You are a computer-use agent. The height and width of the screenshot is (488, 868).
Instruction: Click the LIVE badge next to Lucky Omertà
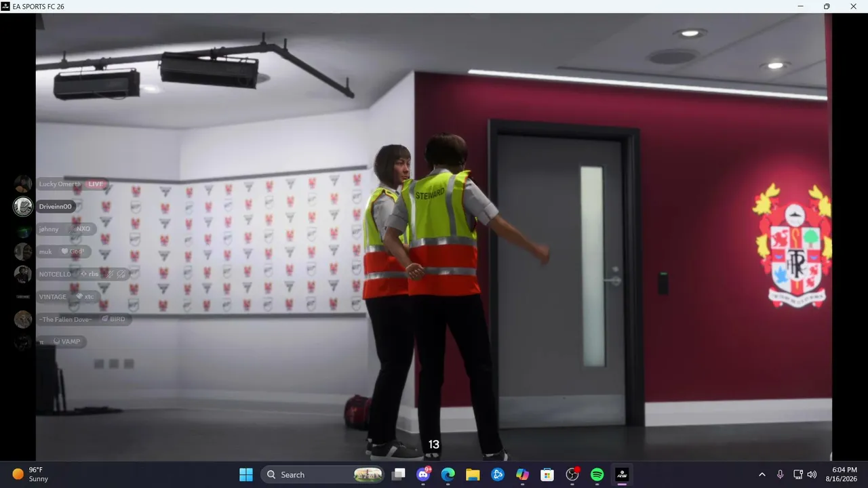(x=96, y=184)
